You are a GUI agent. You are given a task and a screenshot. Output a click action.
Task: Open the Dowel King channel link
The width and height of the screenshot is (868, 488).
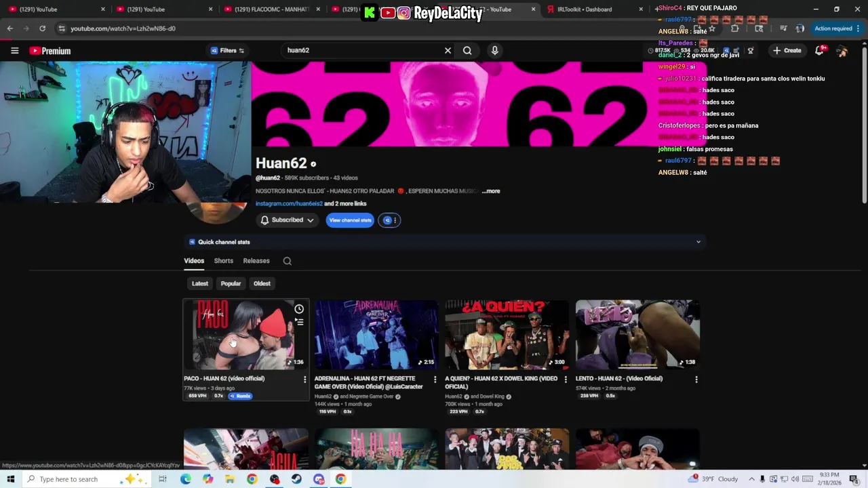(x=492, y=396)
